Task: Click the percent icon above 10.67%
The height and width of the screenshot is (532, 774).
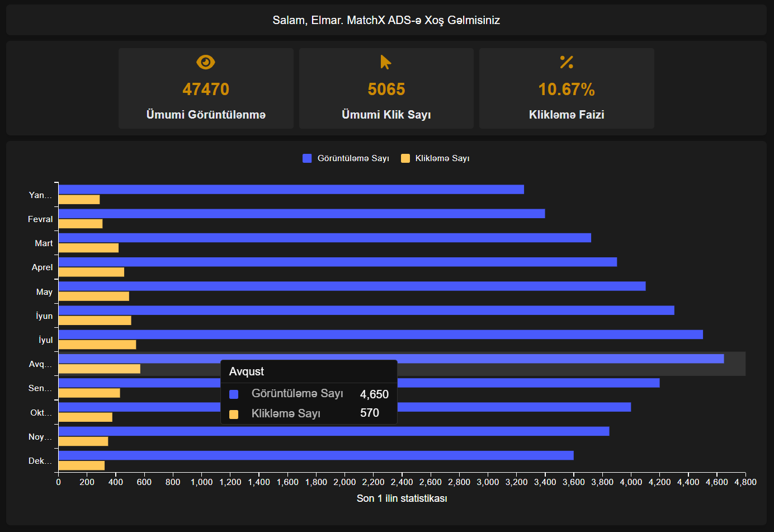Action: (x=567, y=62)
